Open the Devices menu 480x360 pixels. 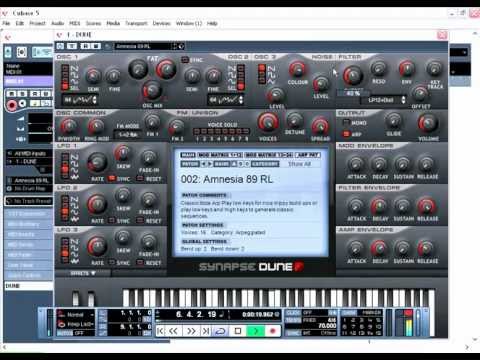click(162, 23)
